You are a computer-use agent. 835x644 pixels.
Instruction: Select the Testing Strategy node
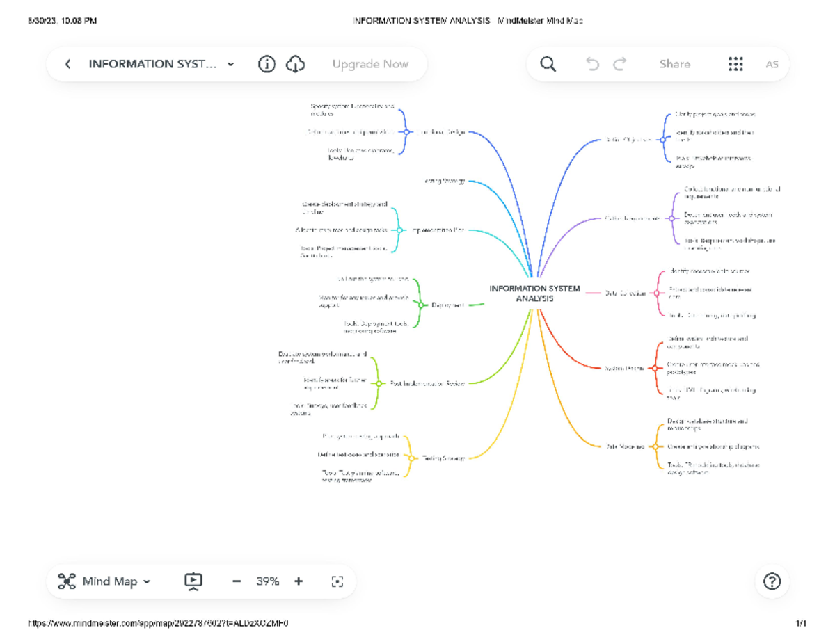(x=443, y=458)
